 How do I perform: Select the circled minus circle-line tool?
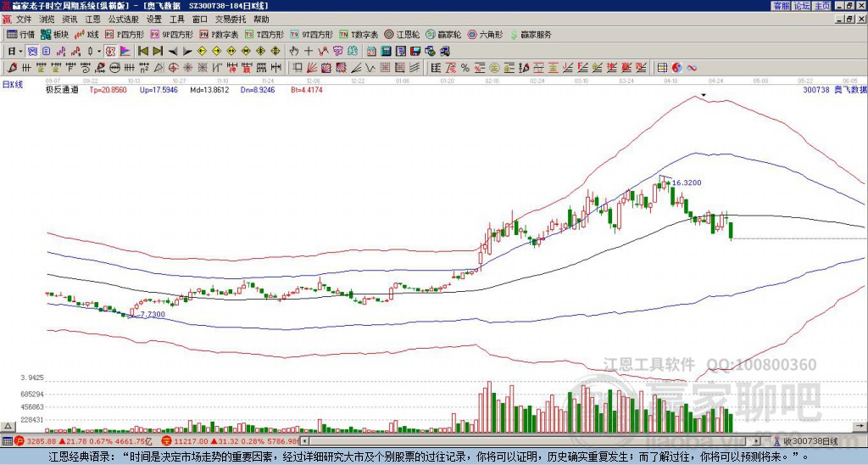[x=114, y=68]
